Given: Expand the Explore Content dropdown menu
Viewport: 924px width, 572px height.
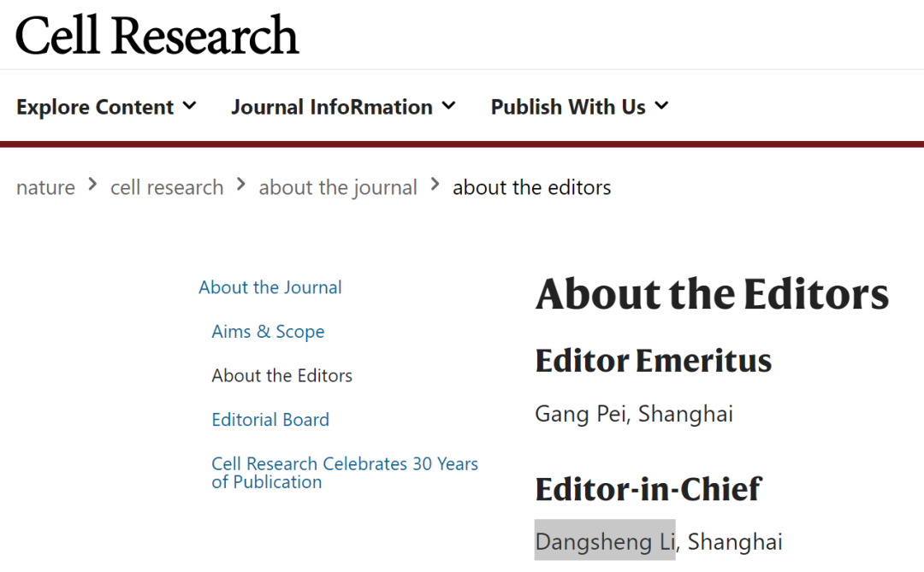Looking at the screenshot, I should [x=106, y=107].
